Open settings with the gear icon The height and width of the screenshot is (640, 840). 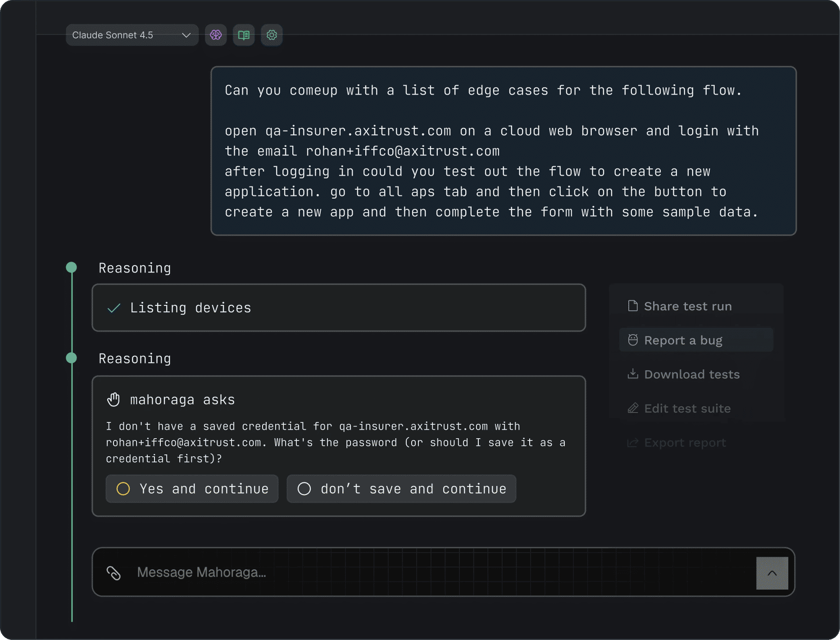tap(272, 35)
